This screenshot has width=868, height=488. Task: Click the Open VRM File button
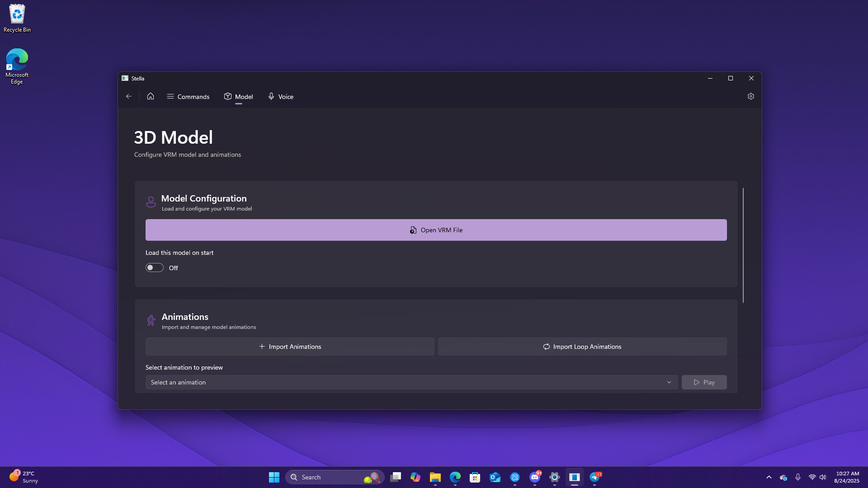[x=436, y=230]
